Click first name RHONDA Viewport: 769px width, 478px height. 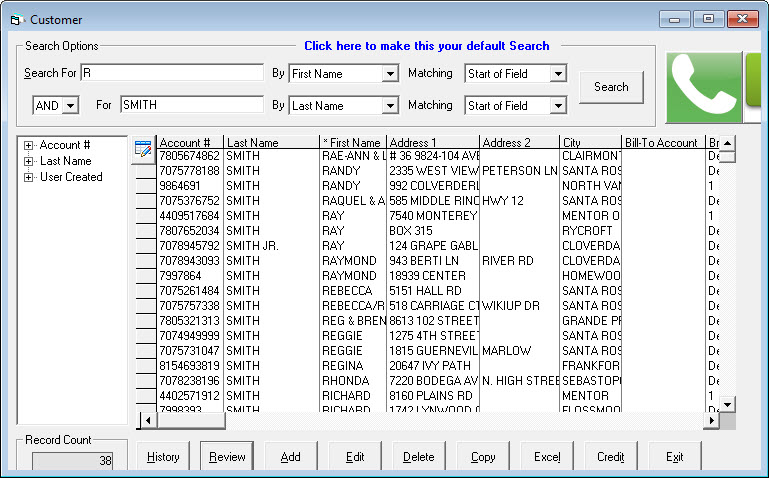[x=353, y=381]
